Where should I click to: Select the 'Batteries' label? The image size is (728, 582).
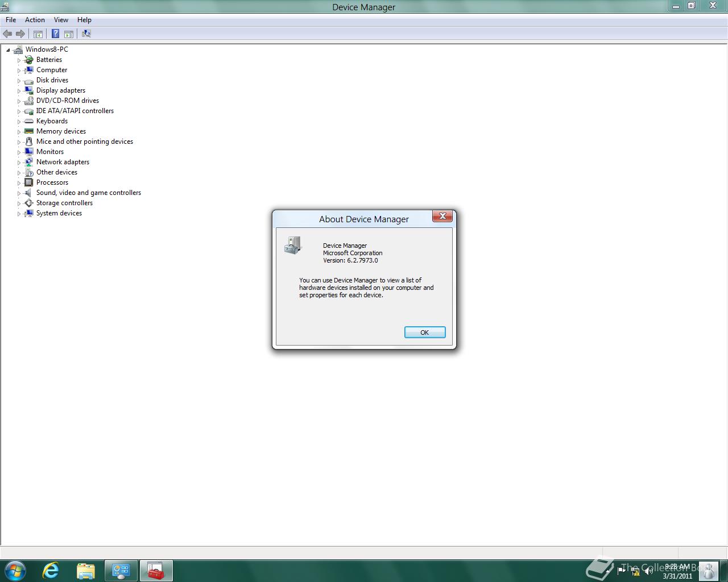pos(49,60)
